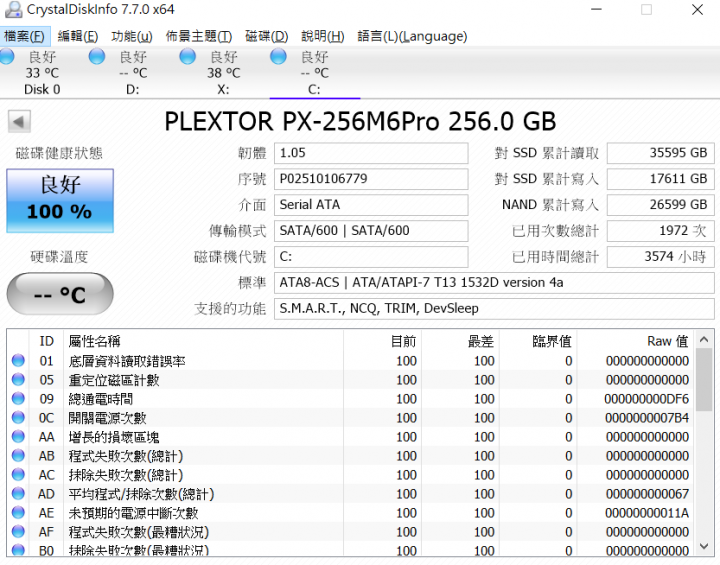Viewport: 720px width, 565px height.
Task: Click status orb for attribute AB row
Action: click(x=18, y=456)
